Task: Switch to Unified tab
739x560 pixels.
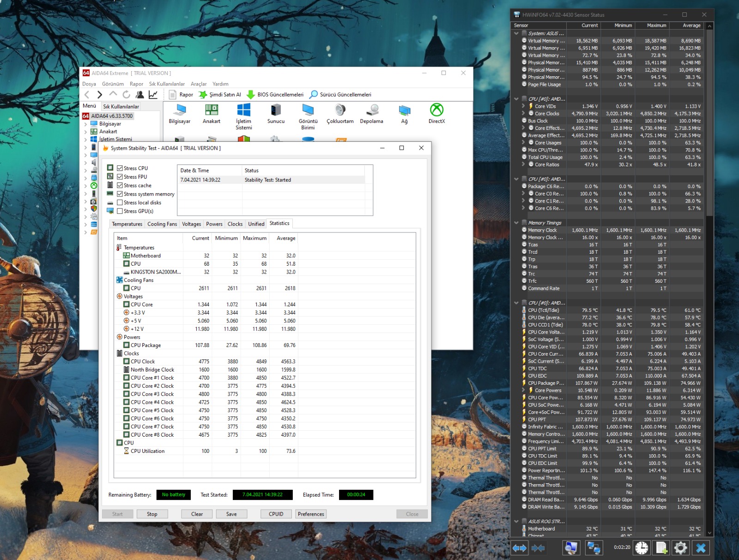Action: point(256,224)
